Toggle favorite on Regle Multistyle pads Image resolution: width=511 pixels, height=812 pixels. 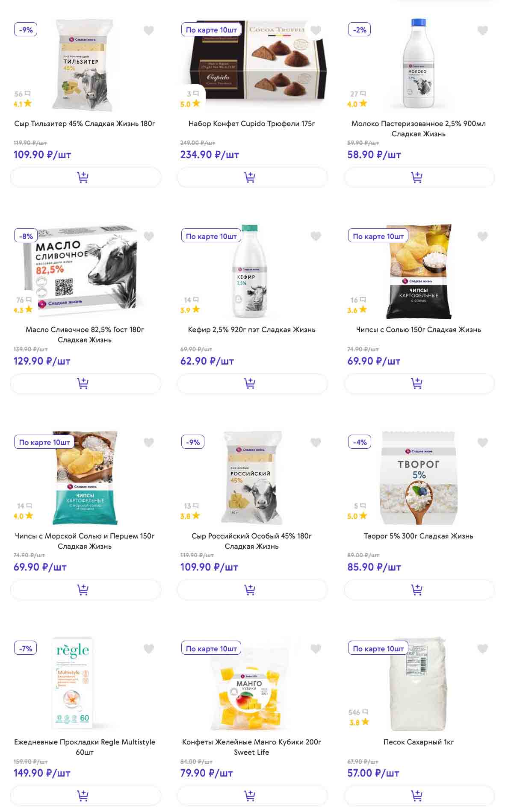[148, 649]
